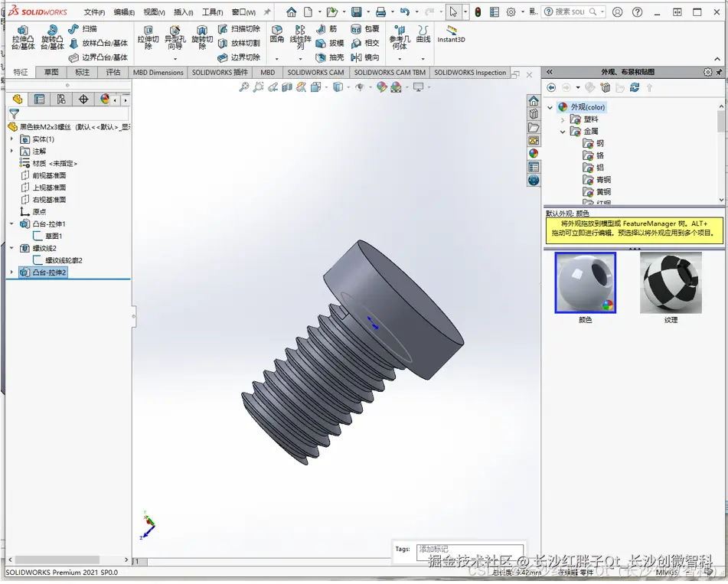Select the 颜色 color appearance swatch
728x584 pixels.
(586, 282)
